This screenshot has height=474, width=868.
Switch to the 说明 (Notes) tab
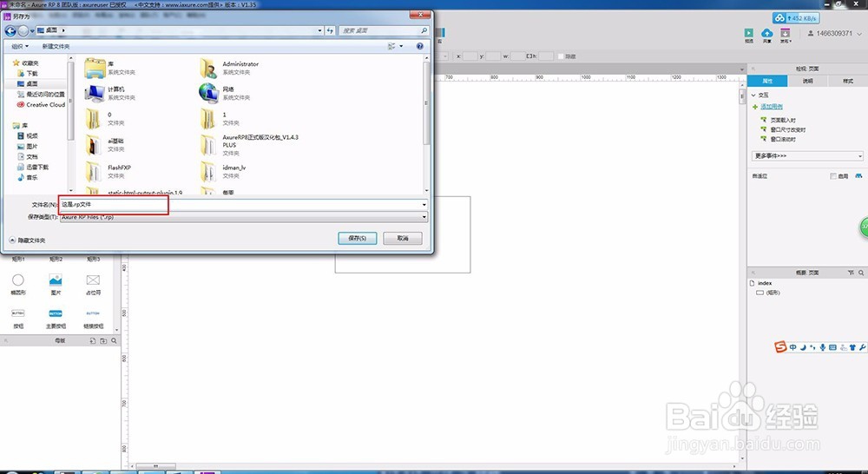click(x=807, y=81)
